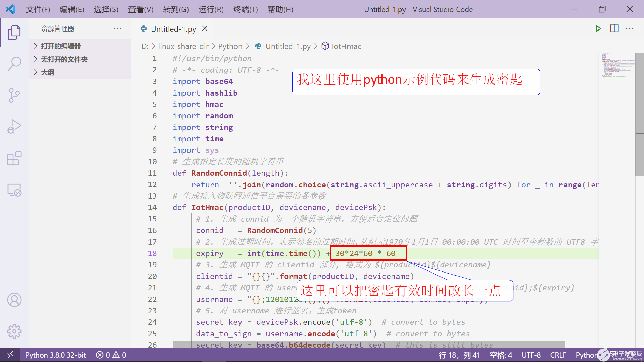The width and height of the screenshot is (644, 362).
Task: Open the Explorer view in activity bar
Action: coord(14,33)
